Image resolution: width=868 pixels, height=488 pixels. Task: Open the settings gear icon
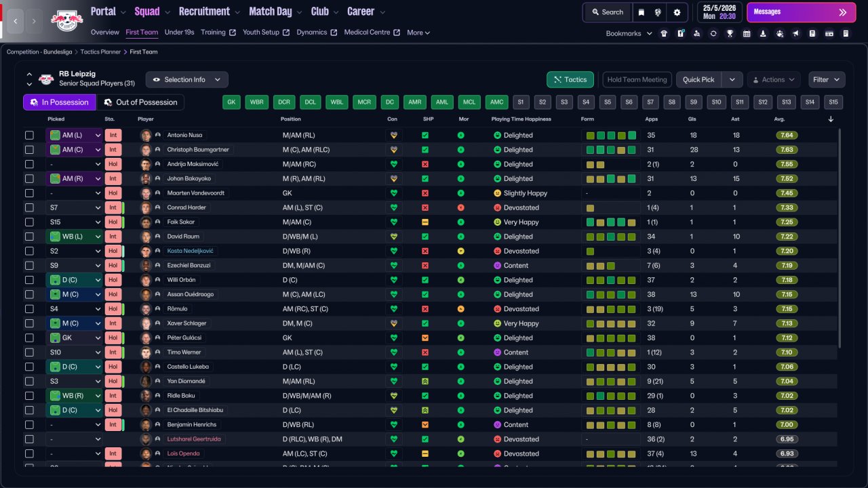[x=677, y=12]
